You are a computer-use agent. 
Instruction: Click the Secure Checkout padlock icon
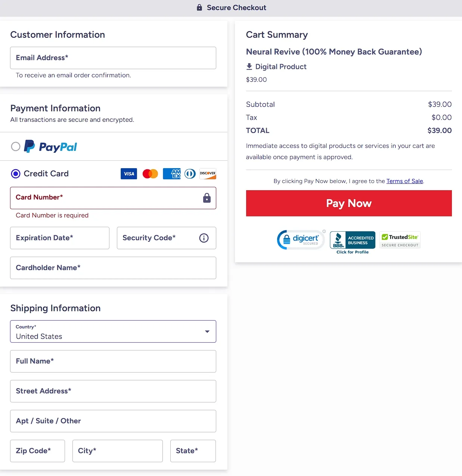coord(199,7)
